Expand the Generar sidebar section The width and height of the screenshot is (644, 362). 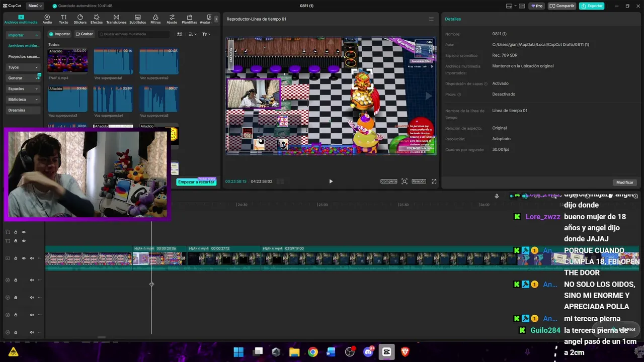[23, 78]
